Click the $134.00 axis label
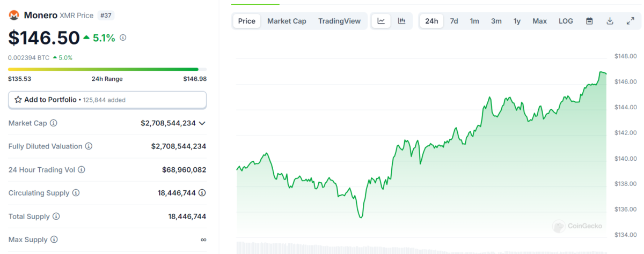 [625, 235]
